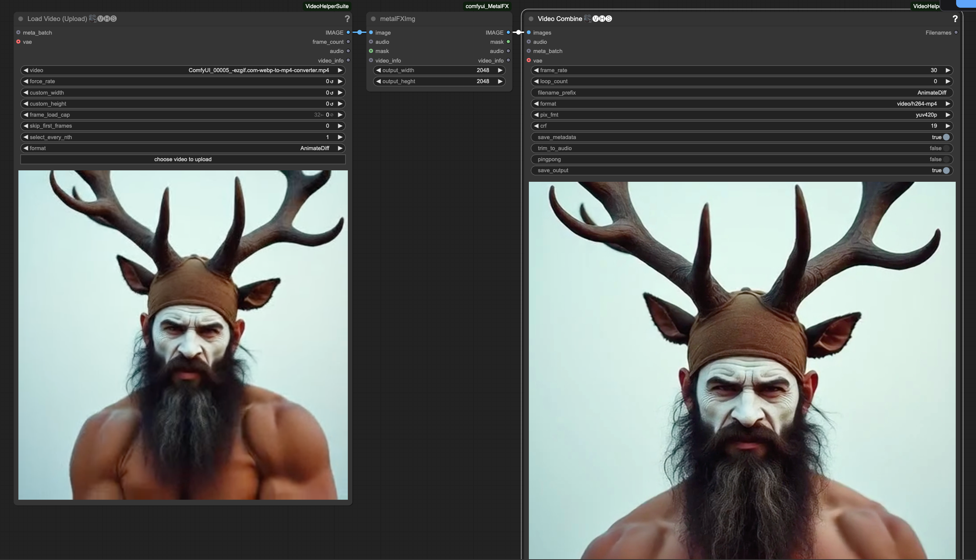976x560 pixels.
Task: Decrease crf with left arrow
Action: click(536, 126)
